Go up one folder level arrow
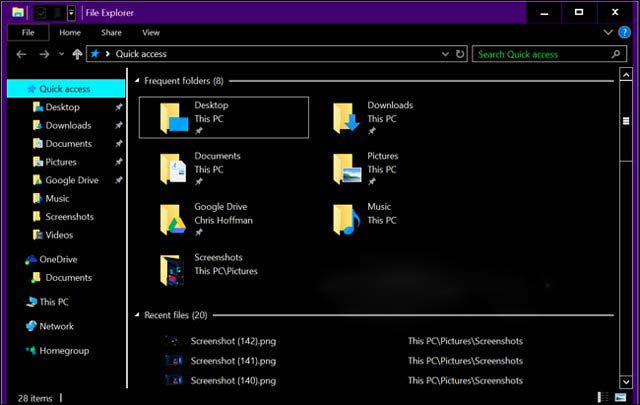 pyautogui.click(x=77, y=54)
